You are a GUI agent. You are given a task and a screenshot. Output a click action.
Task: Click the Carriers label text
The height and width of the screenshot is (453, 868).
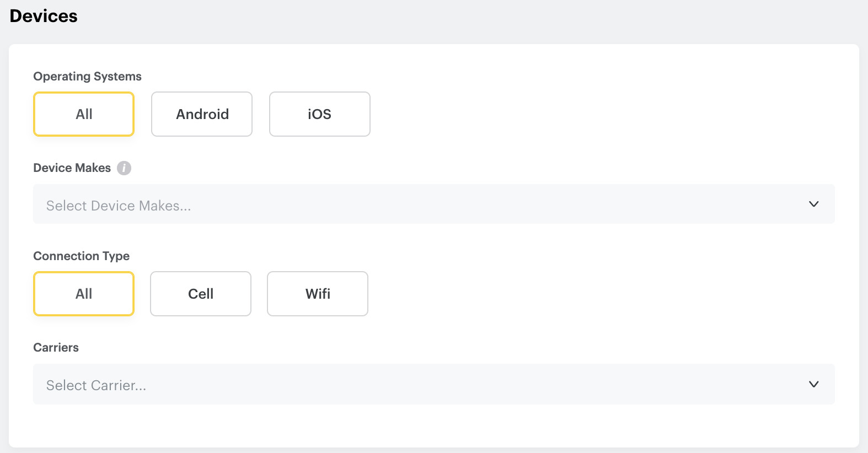(x=56, y=348)
